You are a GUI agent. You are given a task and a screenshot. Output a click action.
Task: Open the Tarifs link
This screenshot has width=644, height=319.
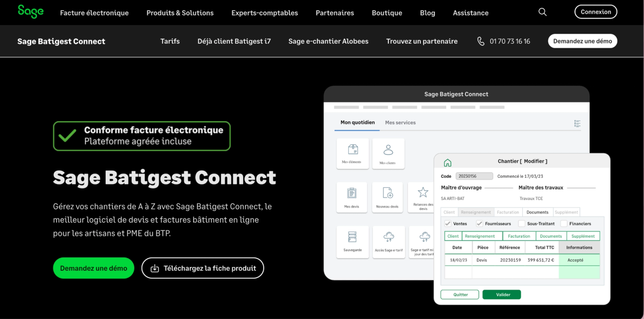pos(170,41)
